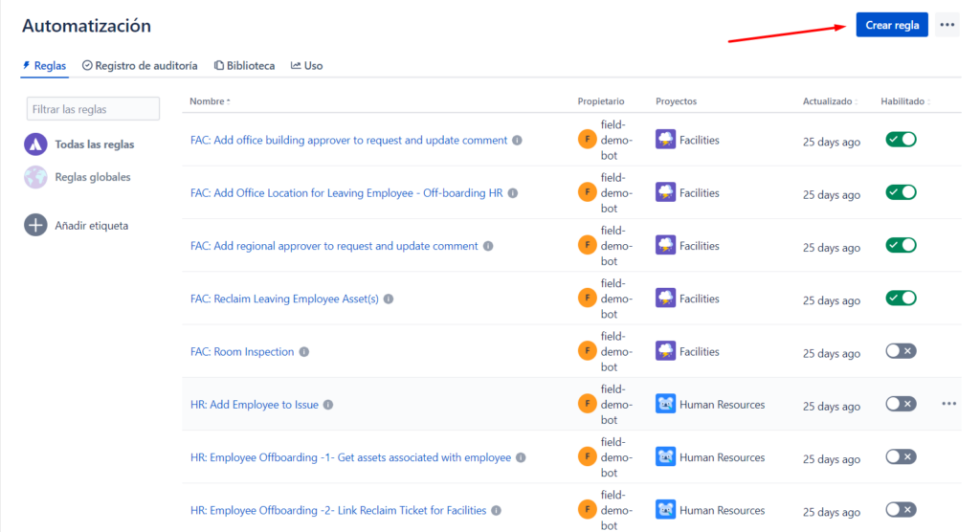This screenshot has width=980, height=532.
Task: Enable the FAC: Room Inspection rule toggle
Action: [901, 351]
